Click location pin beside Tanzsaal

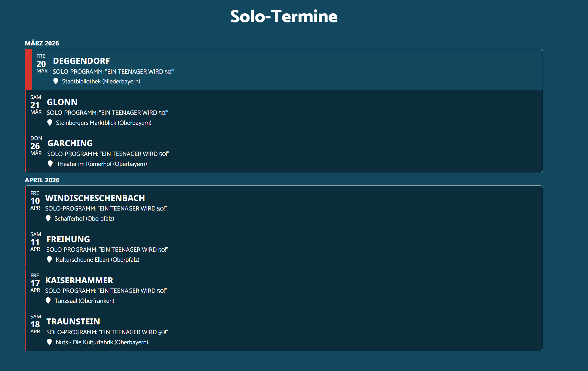[x=48, y=301]
